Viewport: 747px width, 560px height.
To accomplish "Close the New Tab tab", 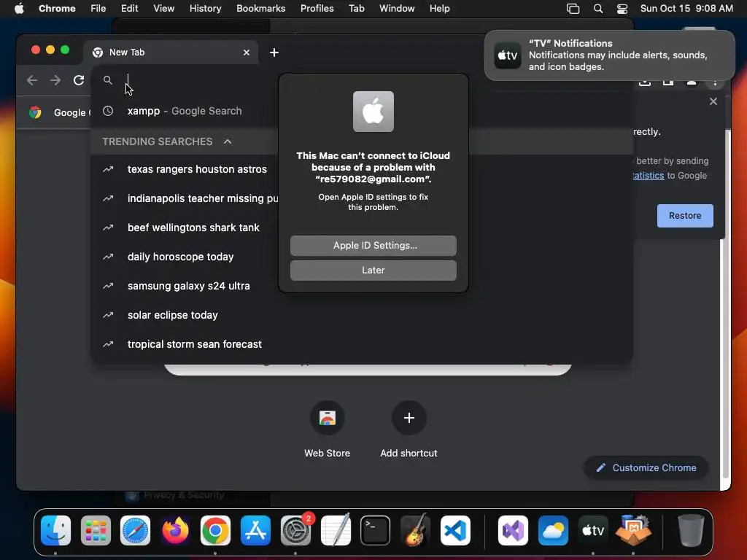I will (x=247, y=52).
